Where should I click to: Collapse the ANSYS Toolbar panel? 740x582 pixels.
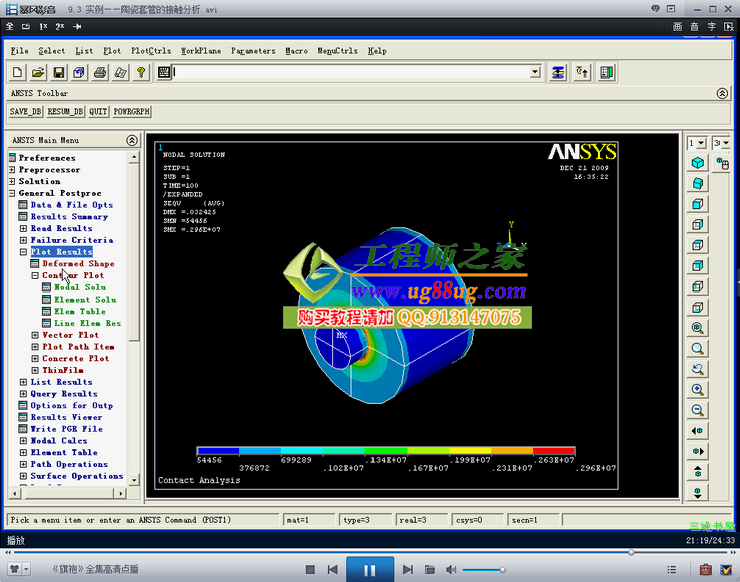722,93
